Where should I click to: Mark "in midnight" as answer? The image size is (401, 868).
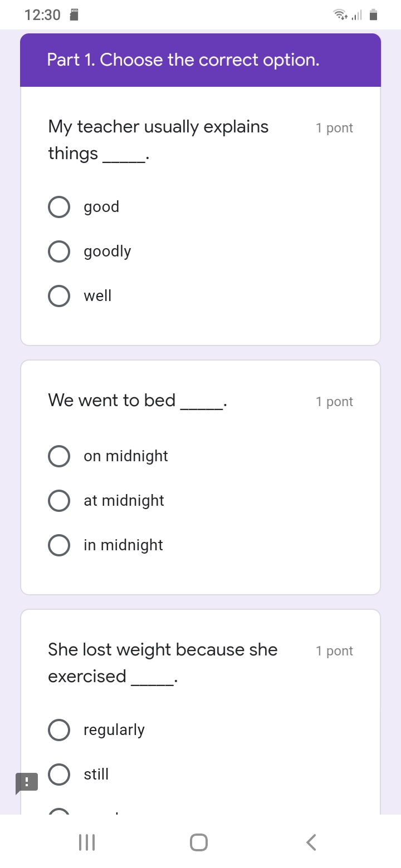click(59, 545)
